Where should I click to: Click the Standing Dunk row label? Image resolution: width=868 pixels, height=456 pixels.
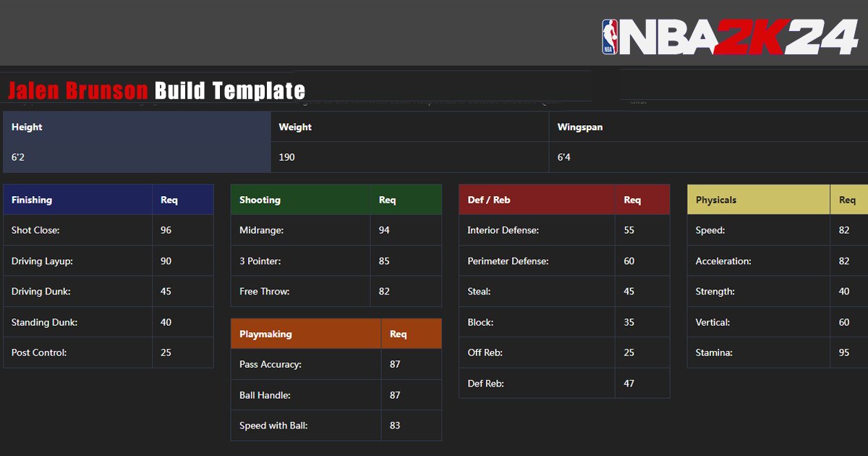pos(44,322)
